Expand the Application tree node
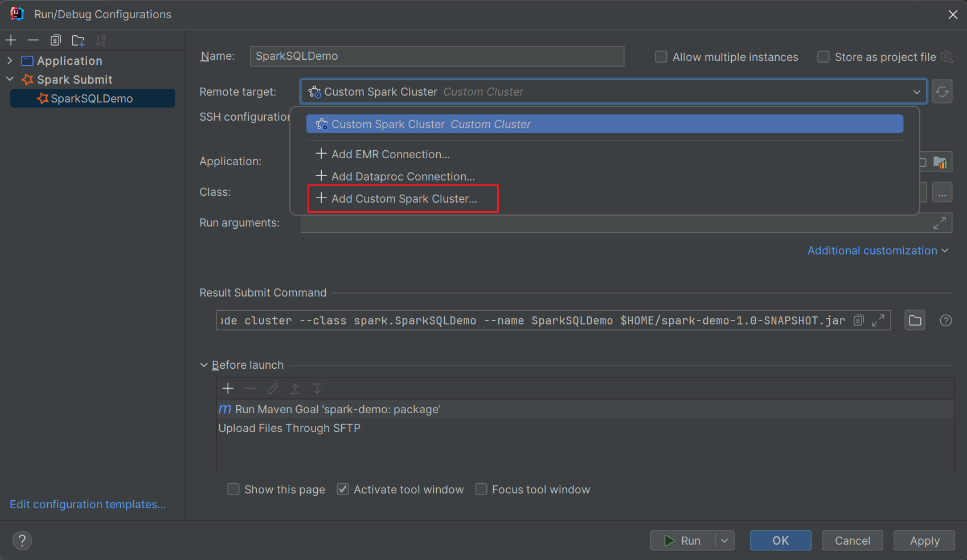Image resolution: width=967 pixels, height=560 pixels. (10, 60)
